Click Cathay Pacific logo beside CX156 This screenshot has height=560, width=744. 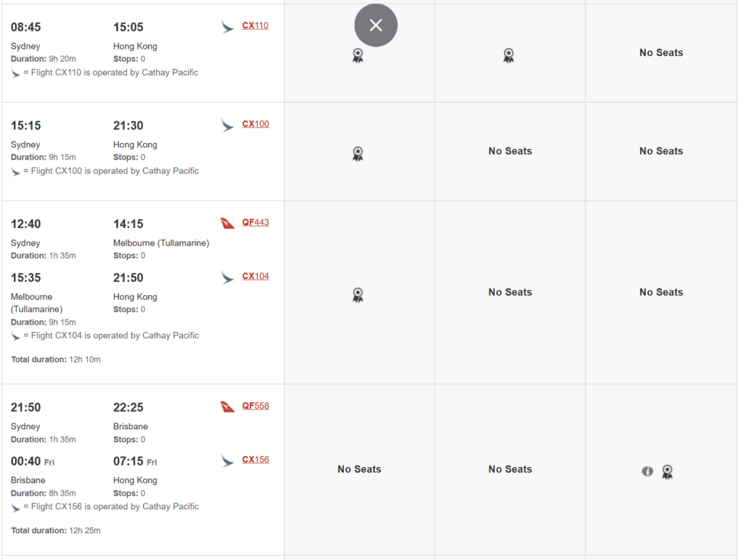click(x=227, y=460)
